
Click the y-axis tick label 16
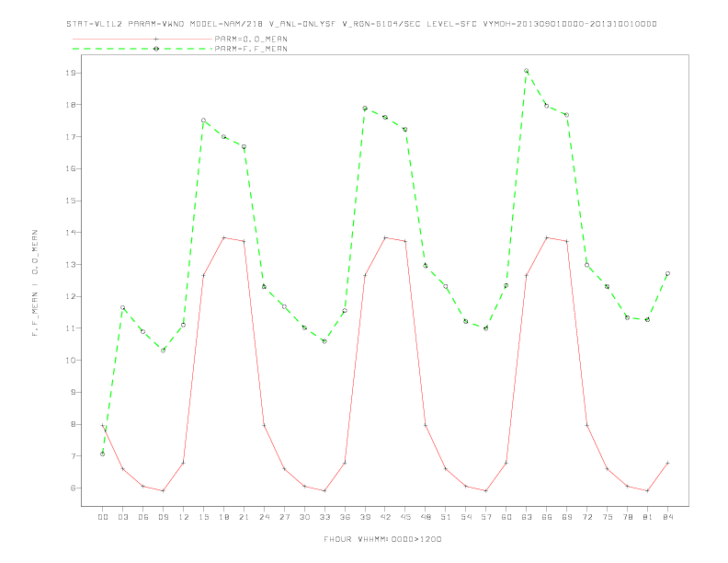click(x=71, y=168)
